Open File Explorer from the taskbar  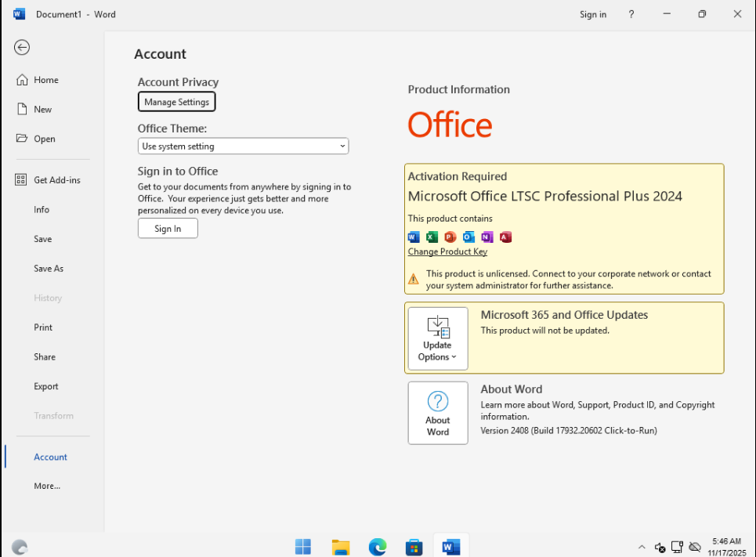340,547
